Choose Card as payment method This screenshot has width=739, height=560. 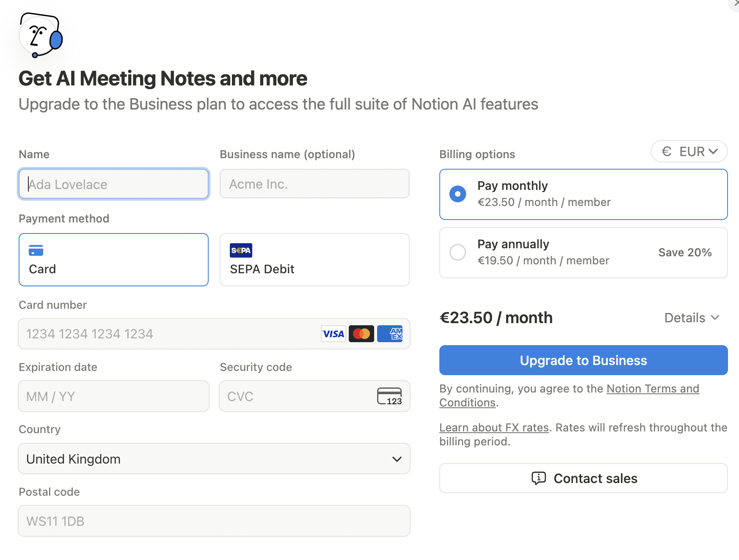click(113, 260)
